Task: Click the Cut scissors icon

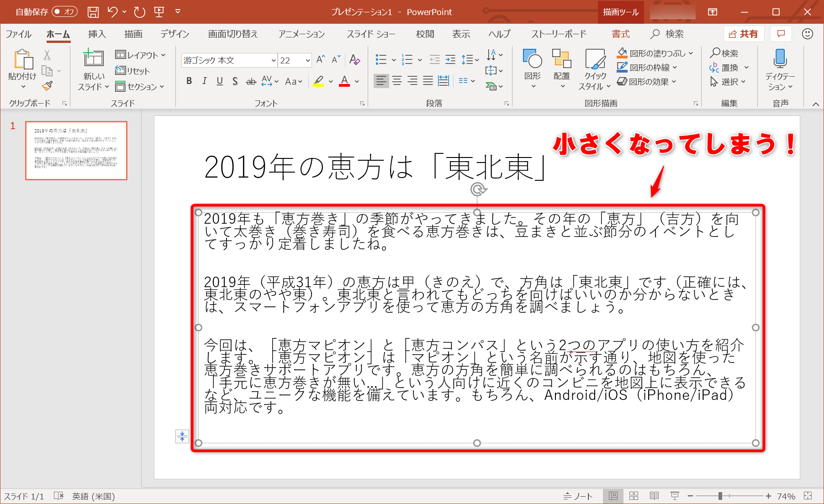Action: coord(47,55)
